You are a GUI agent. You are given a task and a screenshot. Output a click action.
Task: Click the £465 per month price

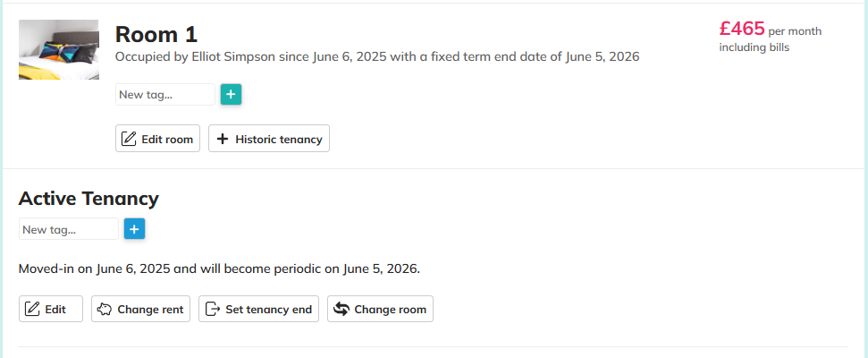pos(742,29)
